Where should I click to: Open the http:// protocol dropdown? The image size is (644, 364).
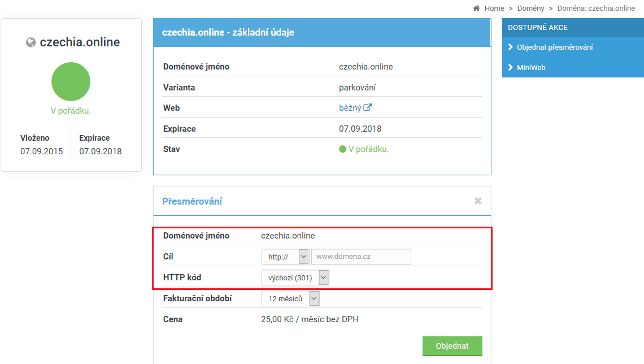tap(285, 257)
